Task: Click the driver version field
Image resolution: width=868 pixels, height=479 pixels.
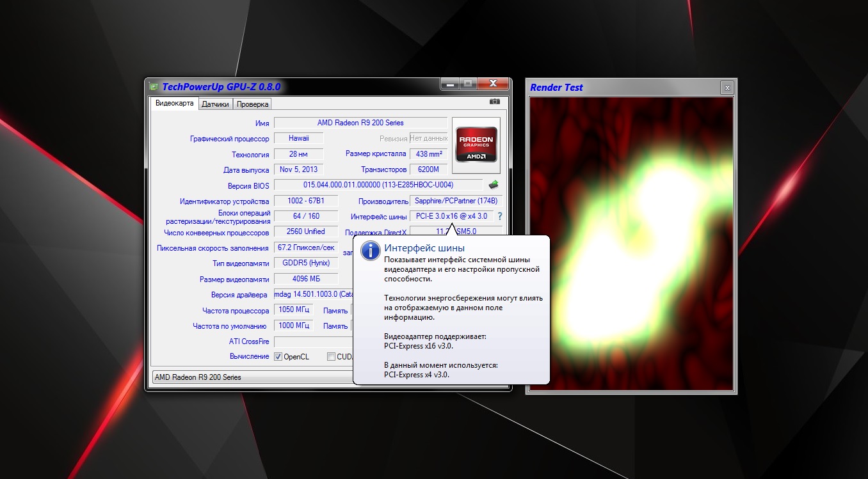Action: [314, 295]
